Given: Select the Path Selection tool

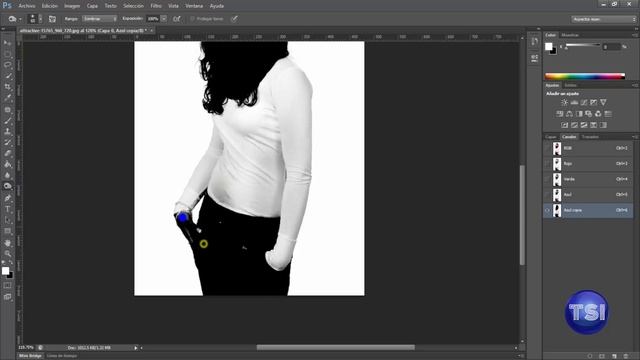Looking at the screenshot, I should (x=7, y=220).
